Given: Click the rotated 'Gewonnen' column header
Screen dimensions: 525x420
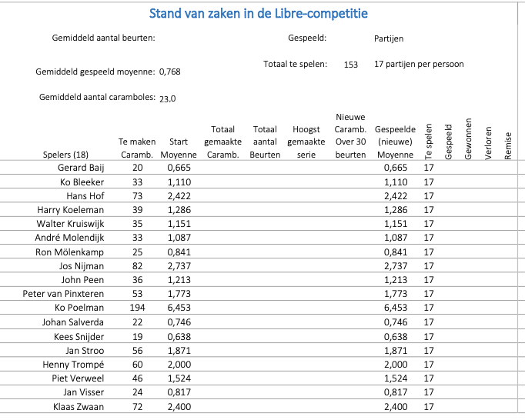Looking at the screenshot, I should tap(468, 139).
